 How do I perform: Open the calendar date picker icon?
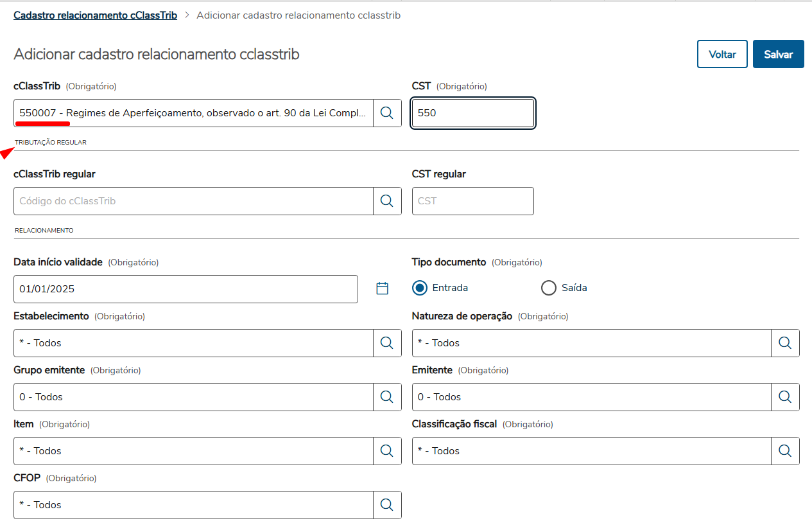coord(383,288)
